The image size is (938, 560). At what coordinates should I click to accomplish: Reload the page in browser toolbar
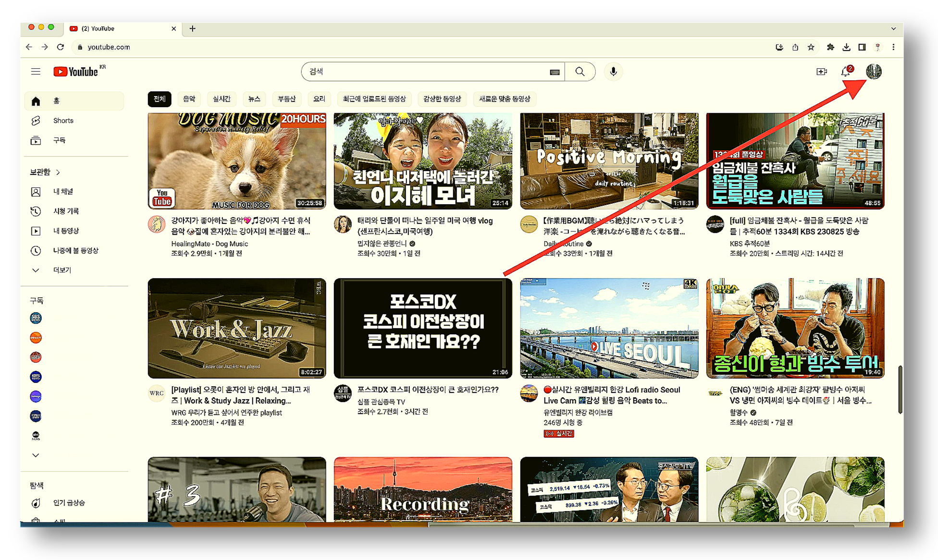tap(61, 47)
